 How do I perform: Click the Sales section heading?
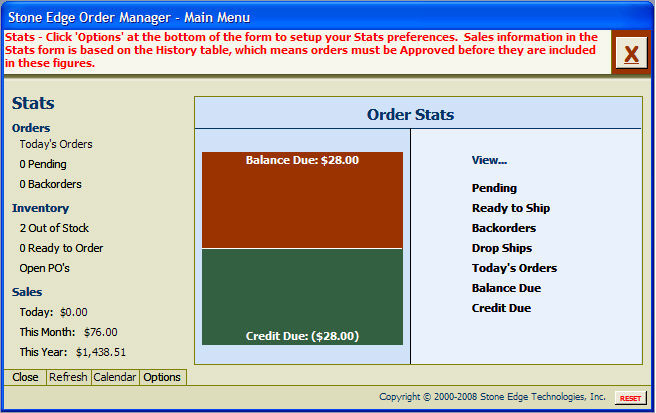[x=27, y=292]
